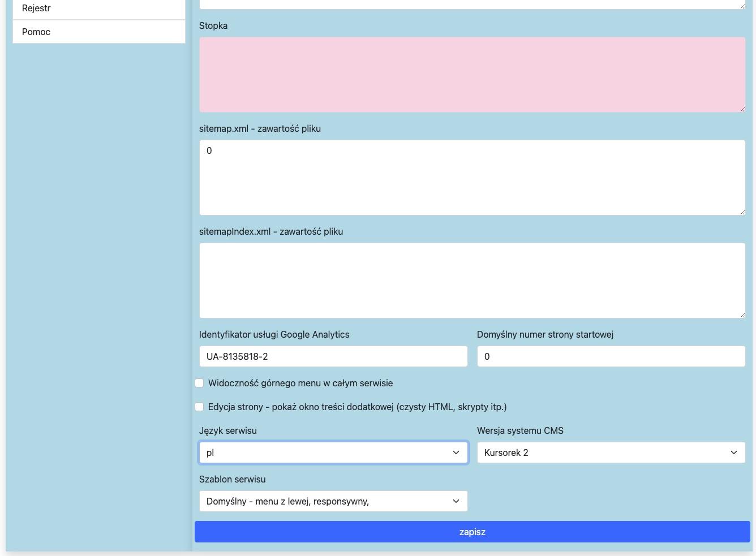Click the sitemap.xml textarea resize handle

[742, 212]
